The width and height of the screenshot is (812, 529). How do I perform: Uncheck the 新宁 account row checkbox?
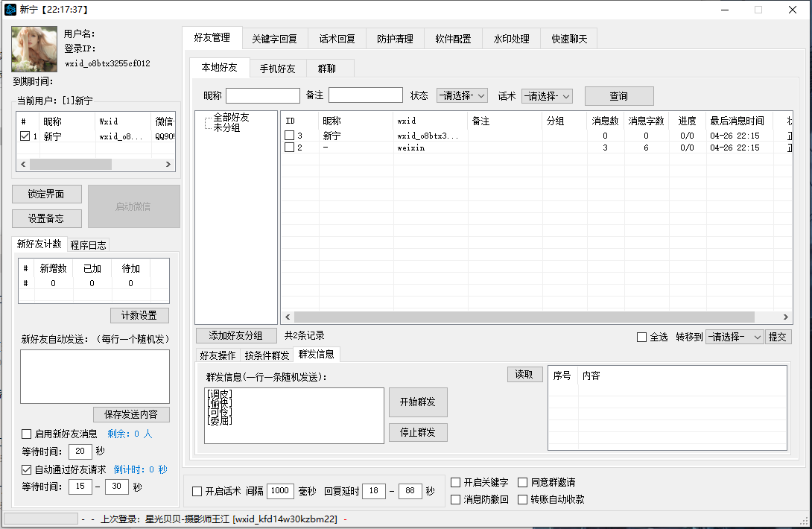click(x=25, y=136)
